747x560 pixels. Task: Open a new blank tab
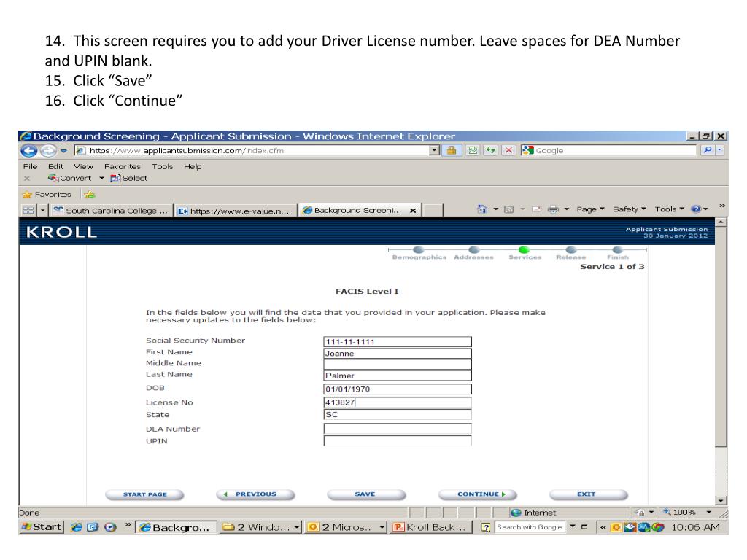coord(433,211)
